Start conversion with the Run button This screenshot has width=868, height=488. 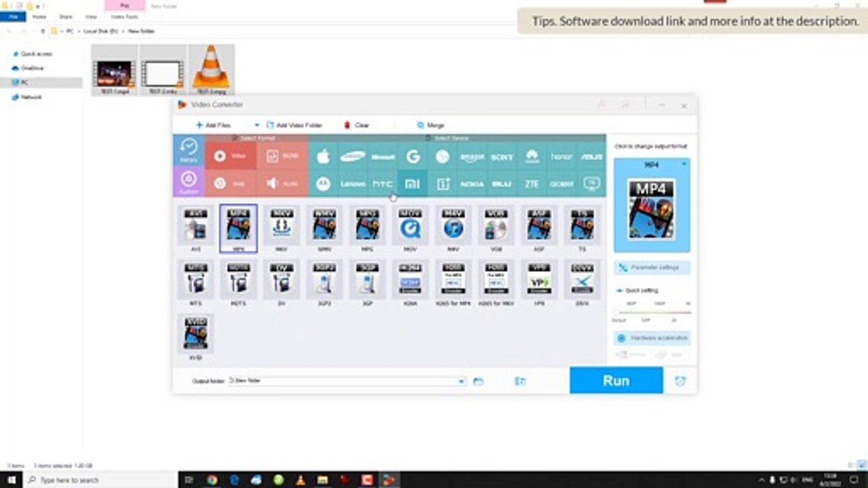click(x=616, y=381)
